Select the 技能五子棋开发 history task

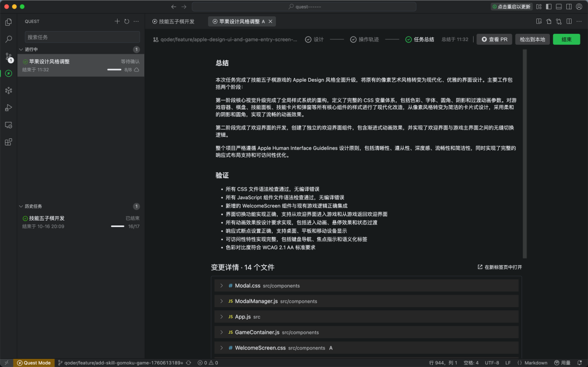point(81,222)
